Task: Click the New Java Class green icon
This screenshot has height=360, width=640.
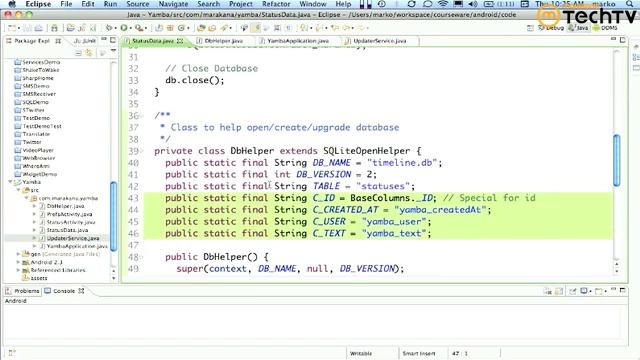Action: pos(181,28)
